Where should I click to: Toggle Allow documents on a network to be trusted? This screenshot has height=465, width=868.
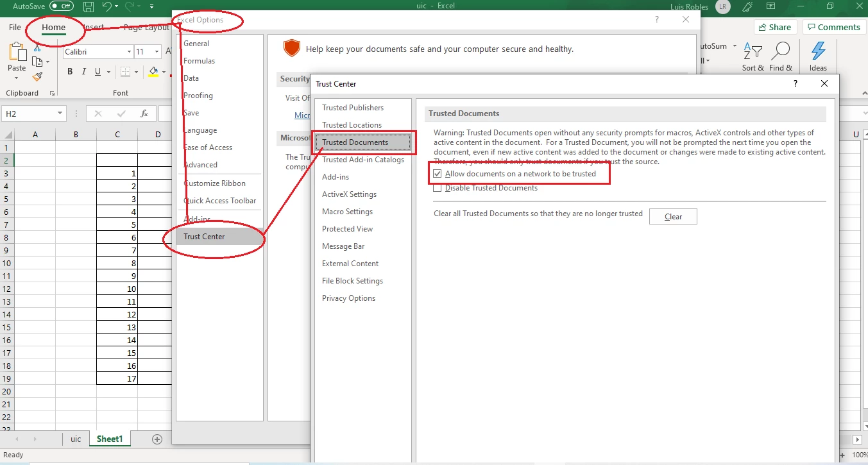coord(438,174)
